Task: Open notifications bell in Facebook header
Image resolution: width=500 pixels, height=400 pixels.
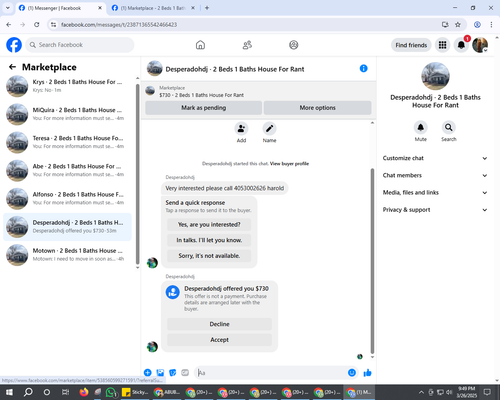Action: 461,45
